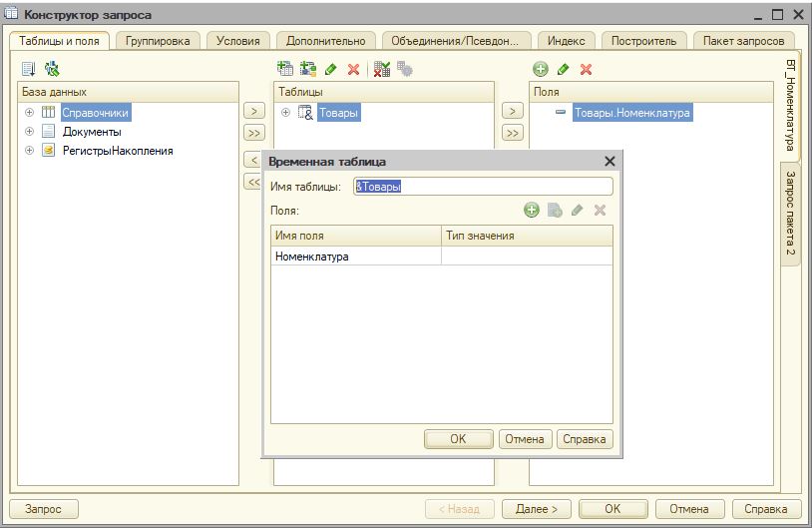Viewport: 812px width, 528px height.
Task: Click replace table icon above Таблицы
Action: (382, 69)
